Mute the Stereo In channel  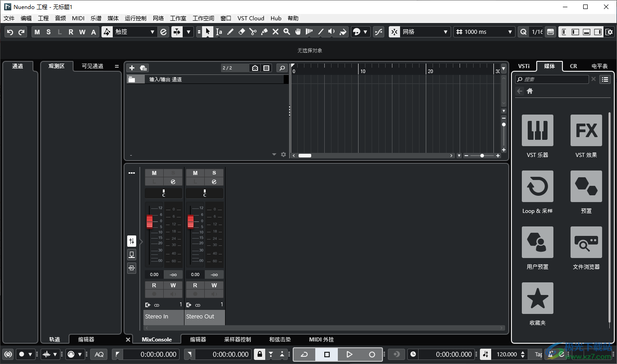pyautogui.click(x=154, y=173)
